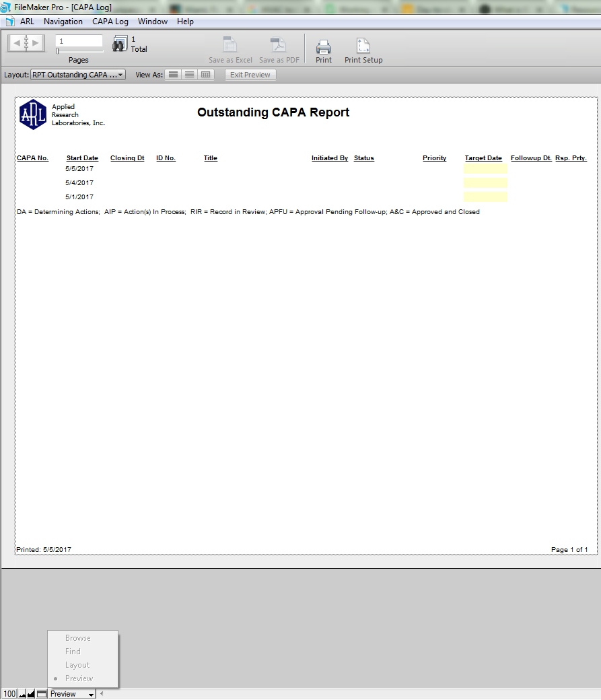
Task: Open the Preview mode dropdown
Action: 72,694
